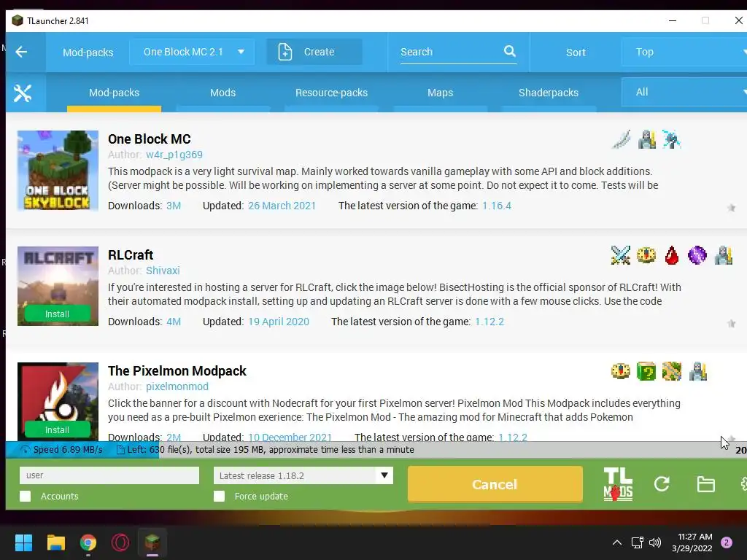Switch to the Shaderpacks tab

coord(549,93)
